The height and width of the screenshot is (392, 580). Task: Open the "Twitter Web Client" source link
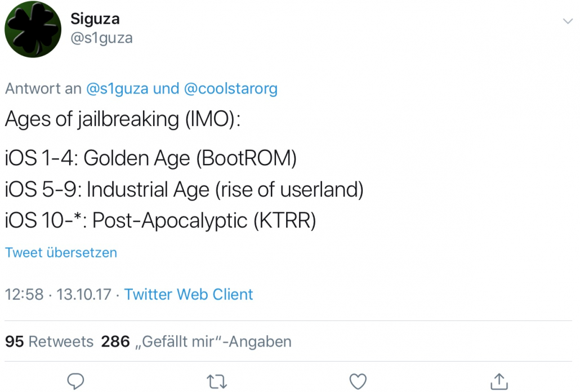189,294
